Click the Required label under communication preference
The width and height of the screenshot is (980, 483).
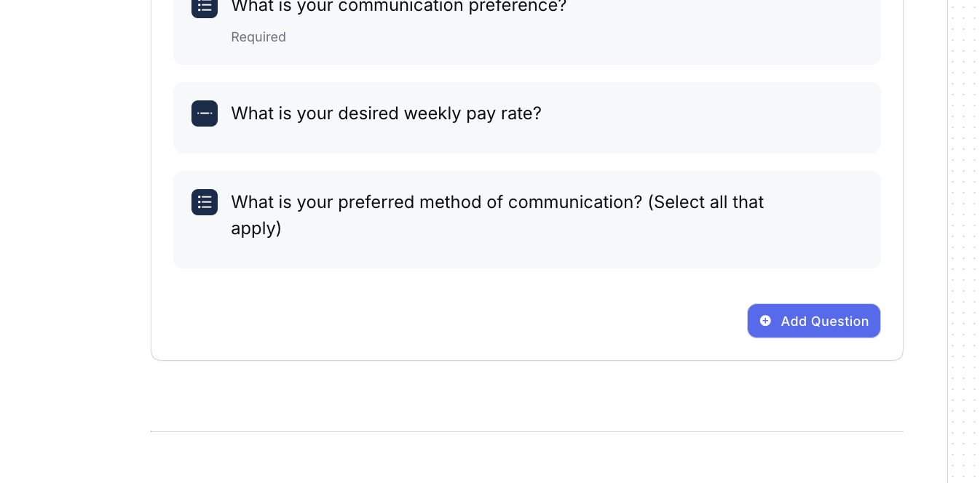[258, 37]
